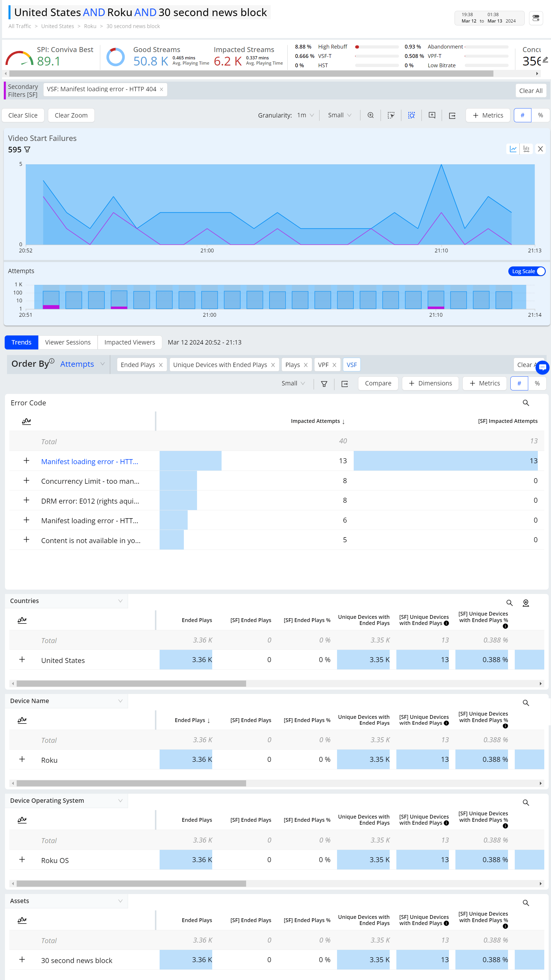Screen dimensions: 551x980
Task: Open search in the Countries table
Action: 509,603
